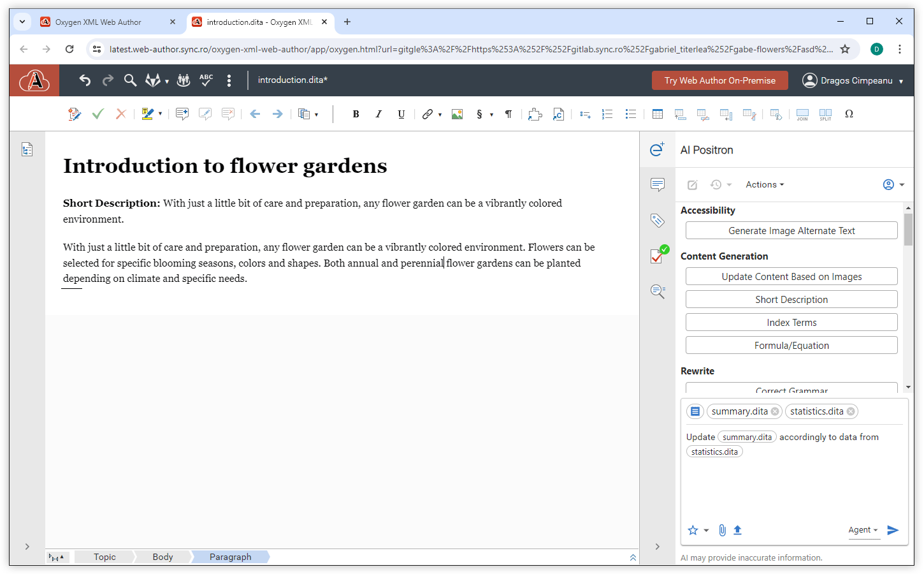Select Body in the breadcrumb bar
This screenshot has height=574, width=924.
point(162,557)
